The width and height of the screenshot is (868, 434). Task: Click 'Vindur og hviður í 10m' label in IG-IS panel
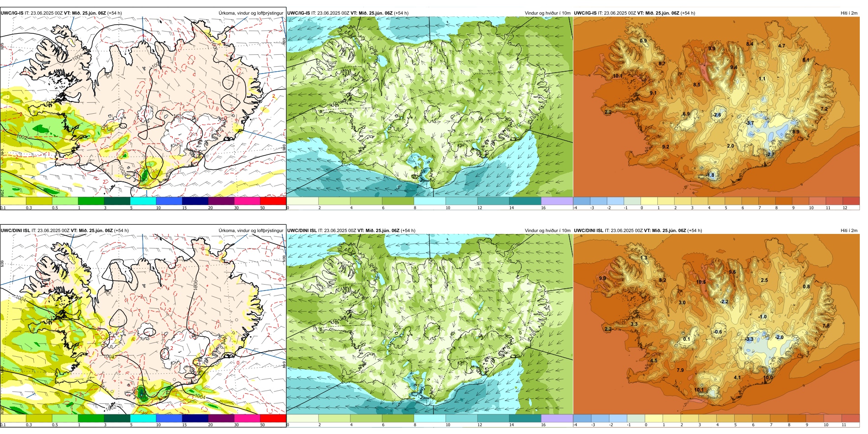click(x=548, y=13)
